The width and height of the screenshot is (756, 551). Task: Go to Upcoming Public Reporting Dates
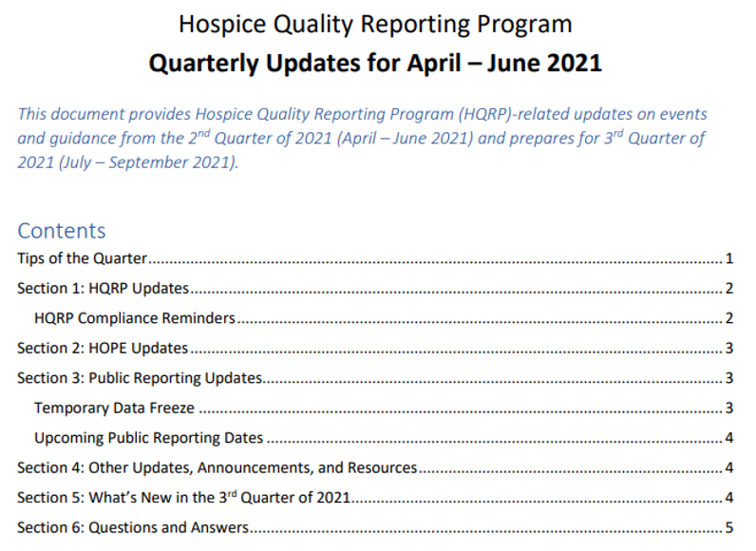(148, 438)
